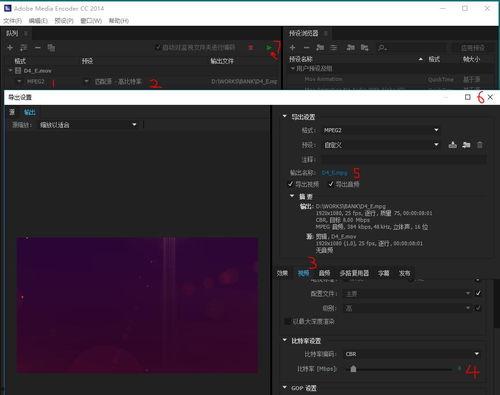Collapse D4_E.mov item in queue
This screenshot has height=395, width=500.
click(11, 70)
